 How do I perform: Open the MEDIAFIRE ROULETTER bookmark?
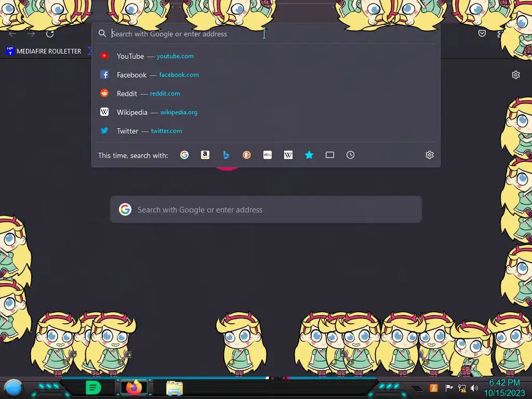pos(44,51)
